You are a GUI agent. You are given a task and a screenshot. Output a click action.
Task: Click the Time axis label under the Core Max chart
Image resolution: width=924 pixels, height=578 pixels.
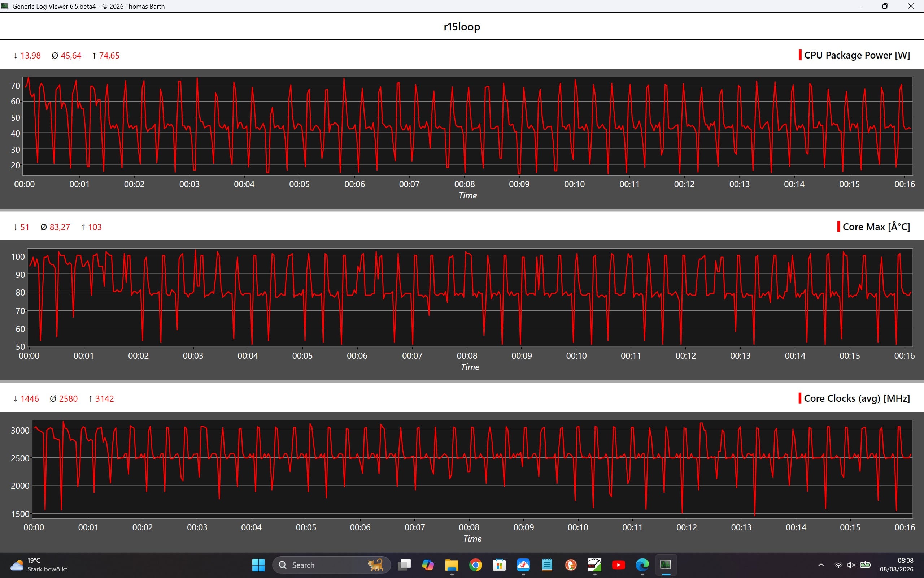(x=470, y=367)
